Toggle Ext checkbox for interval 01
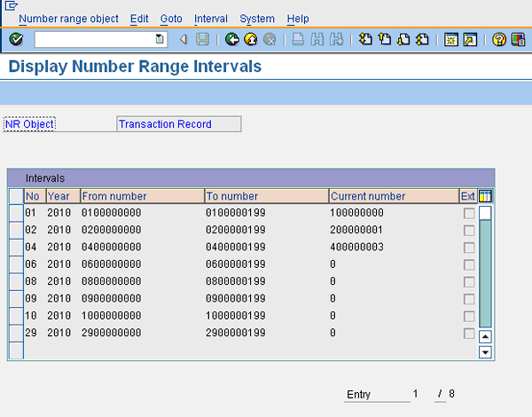Screen dimensions: 532x417 click(468, 213)
